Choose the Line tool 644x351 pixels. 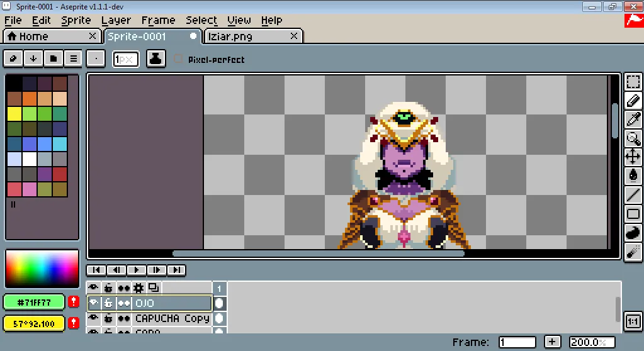[633, 194]
